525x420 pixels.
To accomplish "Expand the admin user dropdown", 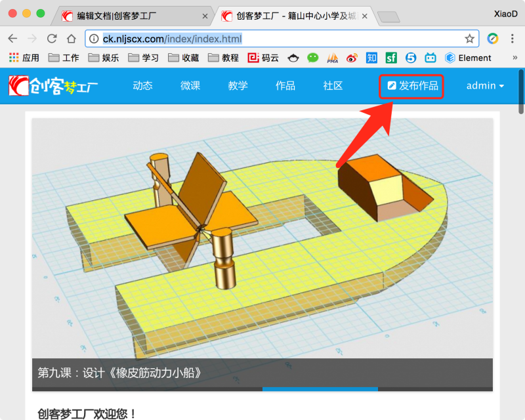I will (485, 86).
